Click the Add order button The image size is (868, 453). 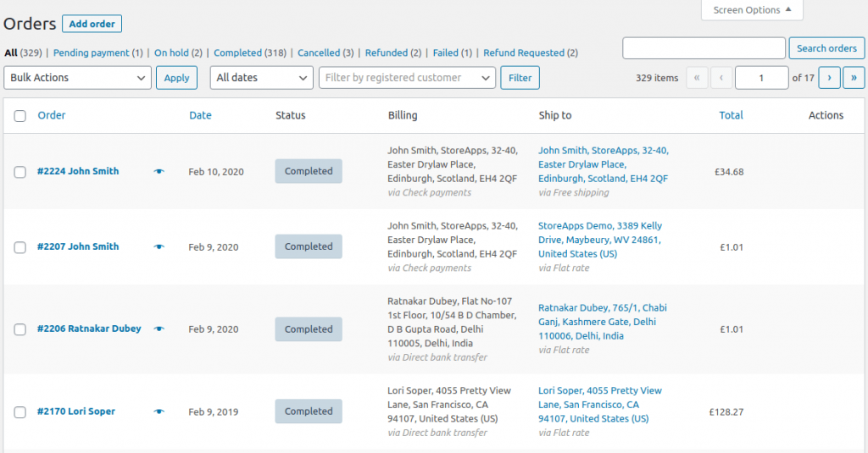pyautogui.click(x=92, y=24)
